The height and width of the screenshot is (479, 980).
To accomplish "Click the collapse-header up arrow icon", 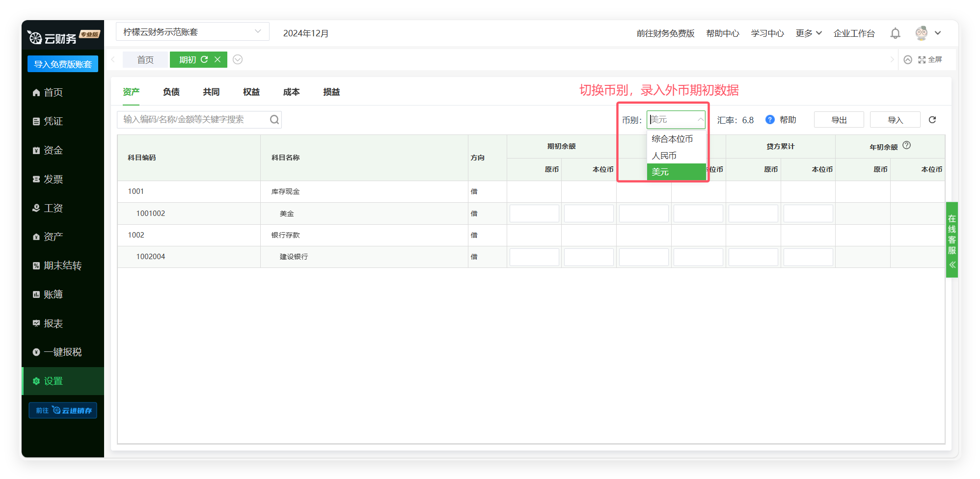I will pyautogui.click(x=908, y=60).
